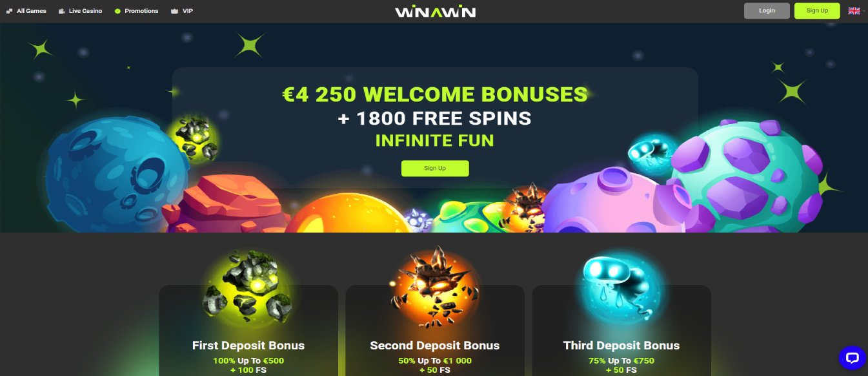This screenshot has width=868, height=376.
Task: Click the Sign Up button in header
Action: click(x=817, y=11)
